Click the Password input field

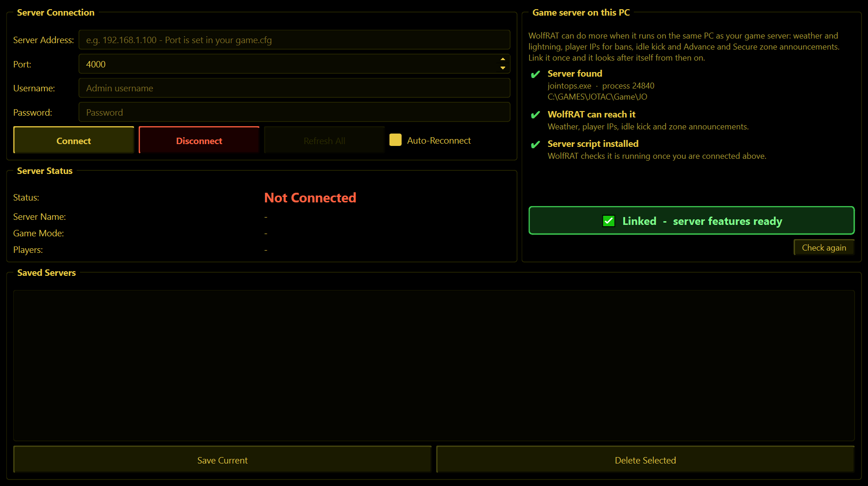[x=294, y=112]
